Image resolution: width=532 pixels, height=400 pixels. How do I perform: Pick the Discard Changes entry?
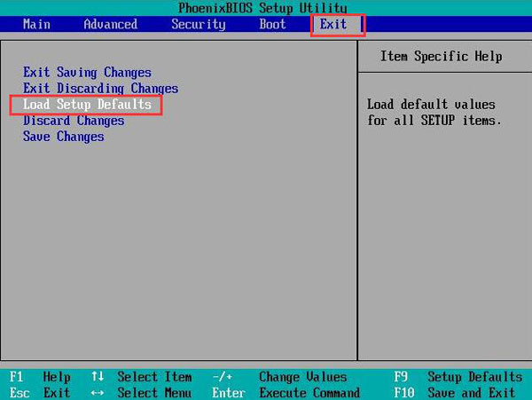pos(74,121)
